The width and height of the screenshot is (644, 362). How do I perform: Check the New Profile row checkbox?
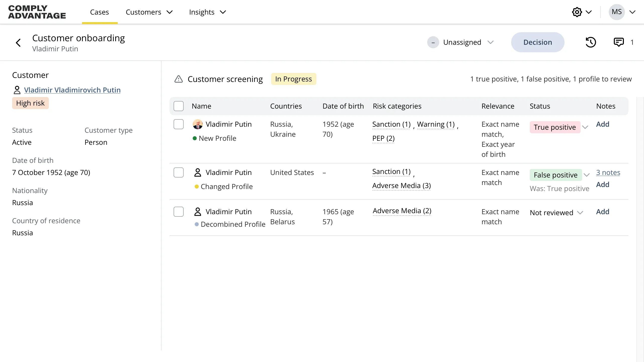click(x=179, y=124)
